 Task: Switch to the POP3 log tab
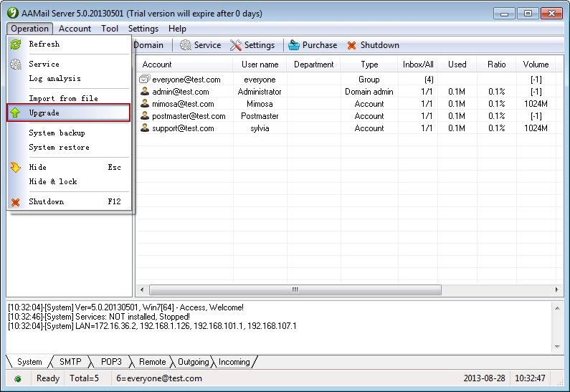click(111, 362)
